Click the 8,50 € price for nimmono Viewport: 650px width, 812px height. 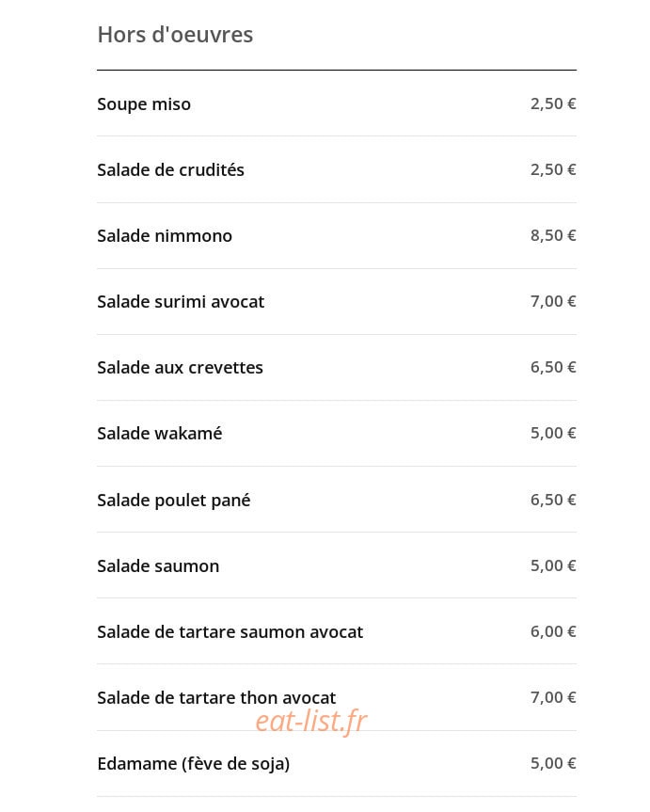[x=553, y=235]
